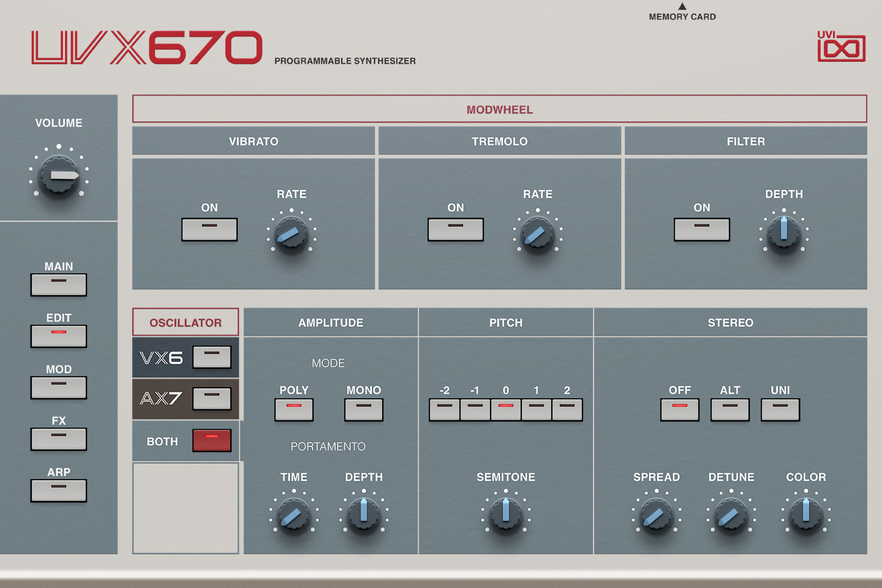The image size is (882, 588).
Task: Turn on Tremolo
Action: [x=456, y=230]
